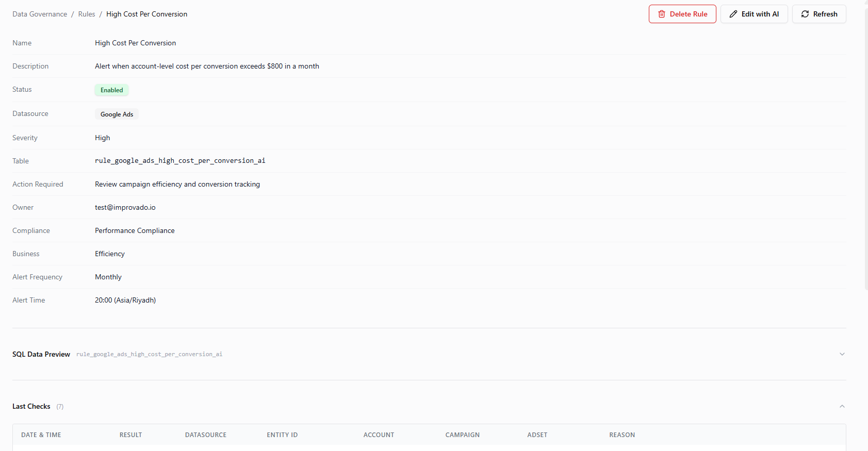Click the Account column header
868x451 pixels.
click(379, 435)
